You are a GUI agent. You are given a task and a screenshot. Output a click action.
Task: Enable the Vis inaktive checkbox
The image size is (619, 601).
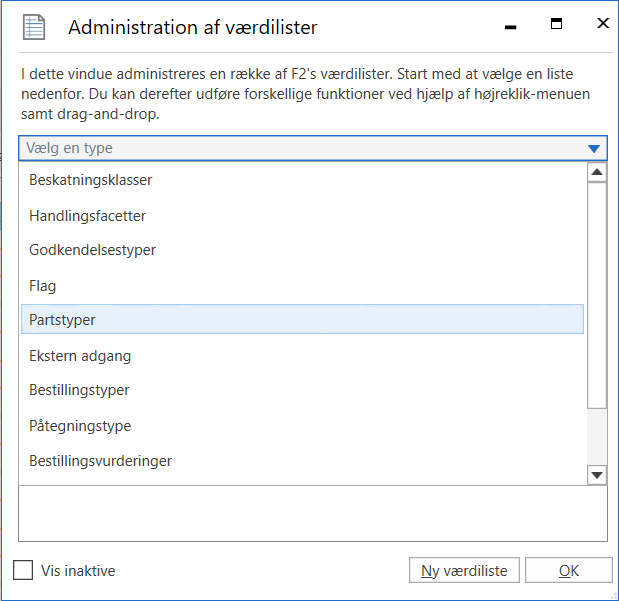click(x=23, y=570)
